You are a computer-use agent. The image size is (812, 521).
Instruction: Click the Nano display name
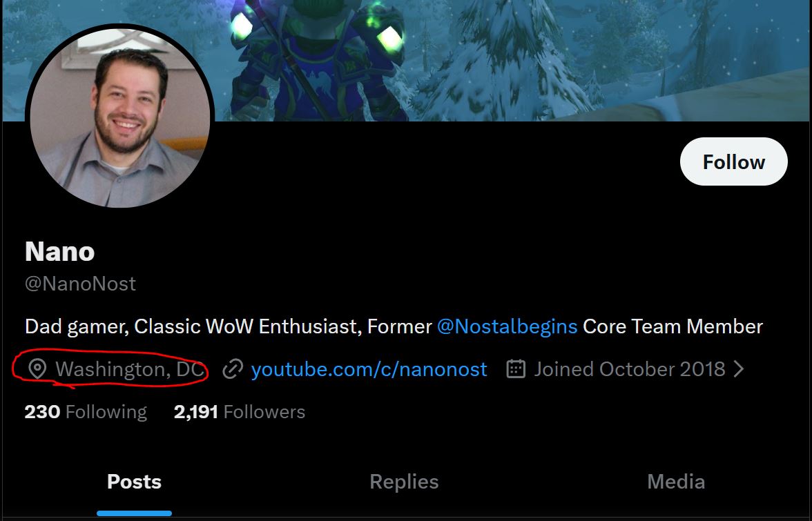(59, 251)
